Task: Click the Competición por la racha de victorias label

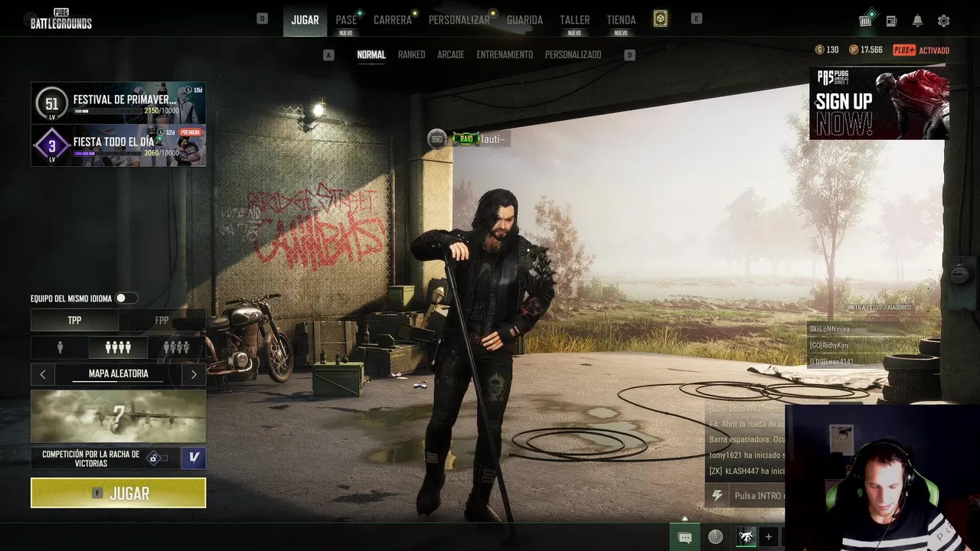Action: click(x=90, y=458)
